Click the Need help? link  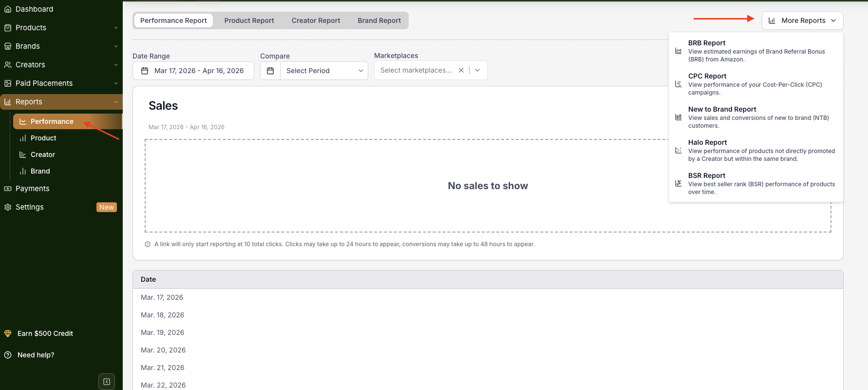coord(36,355)
